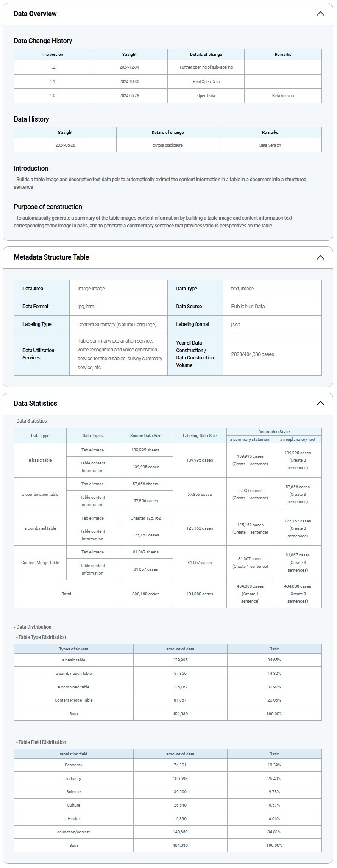Select version 1.2 cell in change history

pyautogui.click(x=53, y=67)
